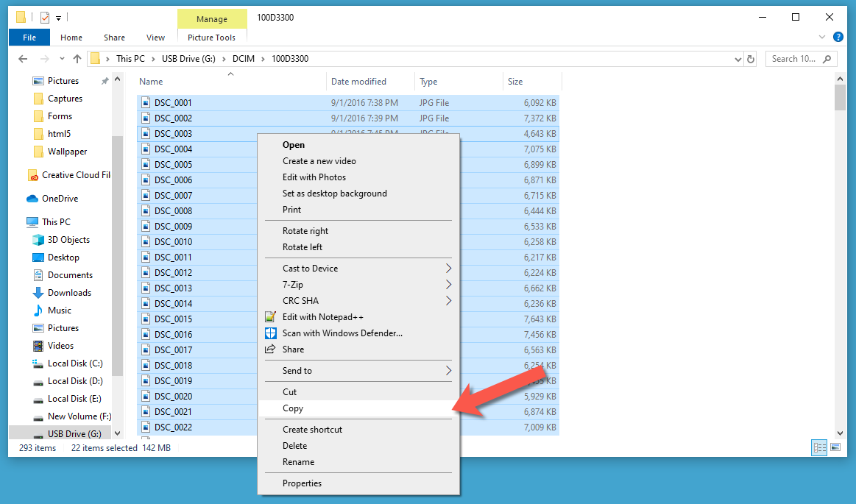
Task: Open the address bar history dropdown
Action: pyautogui.click(x=738, y=59)
